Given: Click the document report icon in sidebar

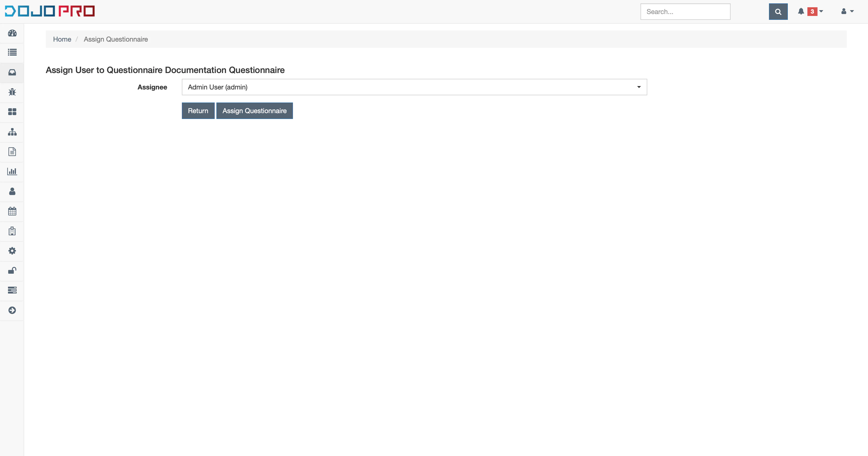Looking at the screenshot, I should 12,151.
